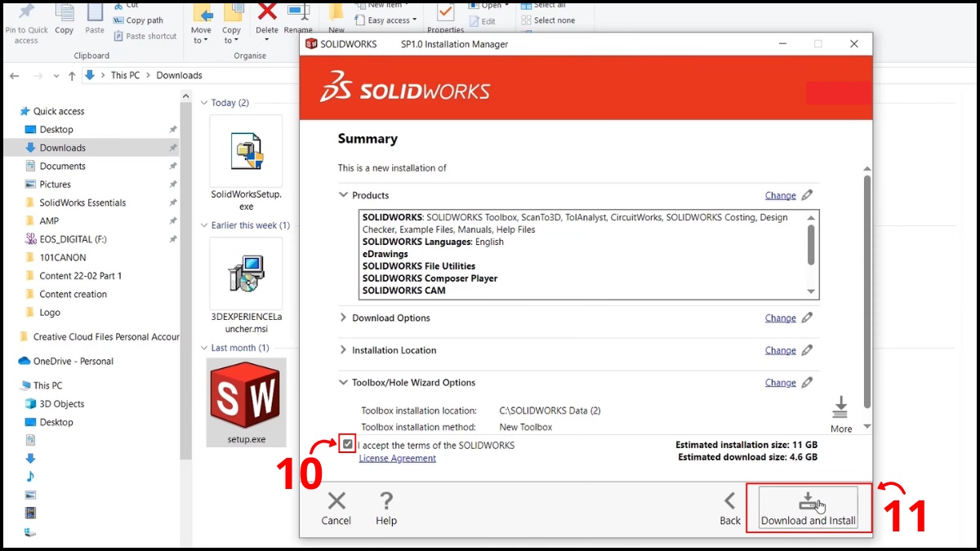980x551 pixels.
Task: Click Paste shortcut in Explorer ribbon
Action: [x=145, y=36]
